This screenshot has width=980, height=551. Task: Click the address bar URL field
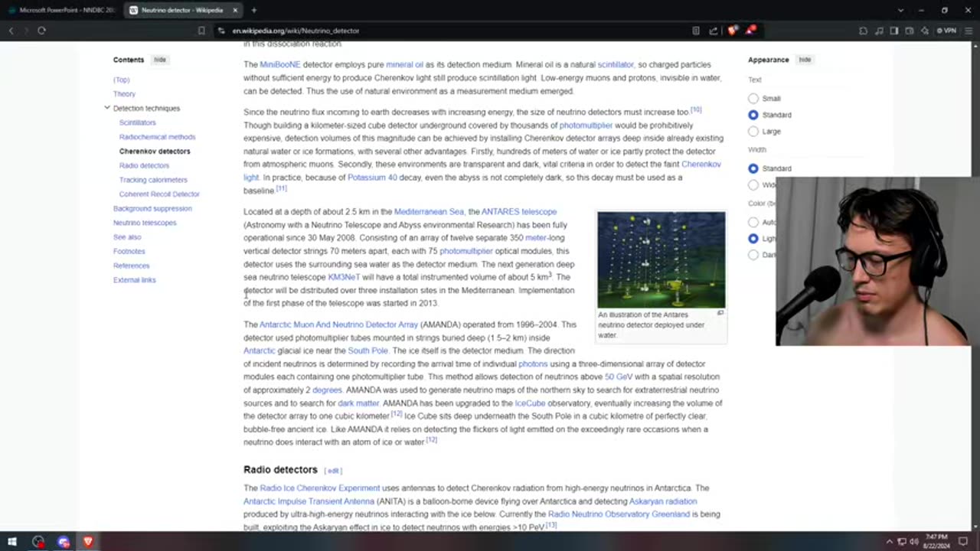452,31
